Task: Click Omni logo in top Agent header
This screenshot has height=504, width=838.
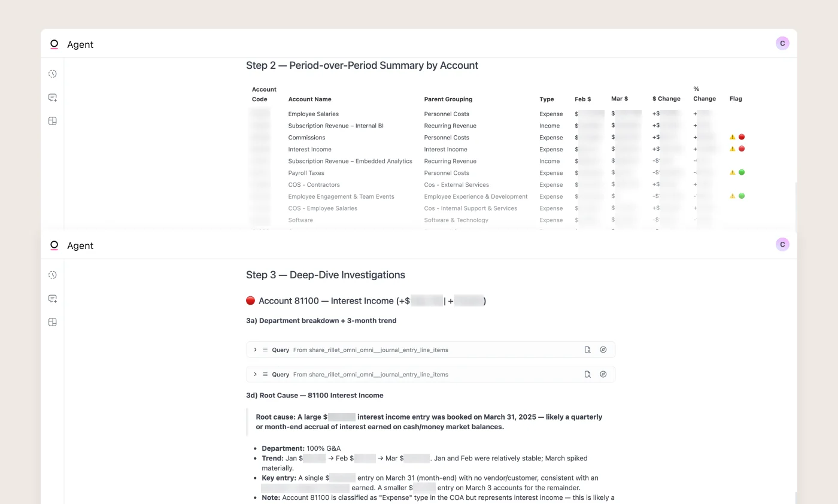Action: [54, 44]
